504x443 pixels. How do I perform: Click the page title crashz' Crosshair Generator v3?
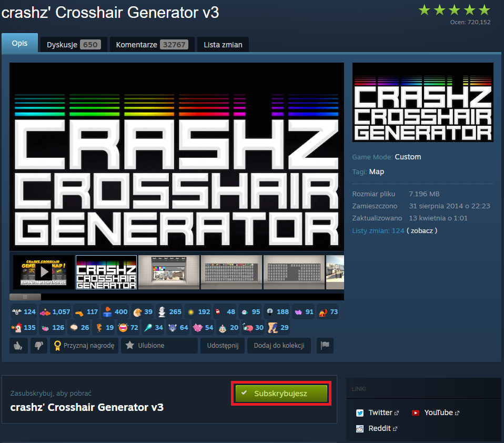tap(110, 13)
